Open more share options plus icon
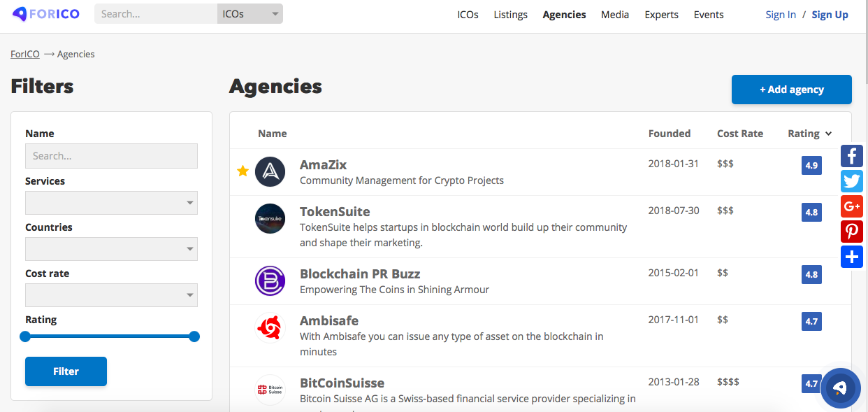Screen dimensions: 868x412 tap(852, 257)
